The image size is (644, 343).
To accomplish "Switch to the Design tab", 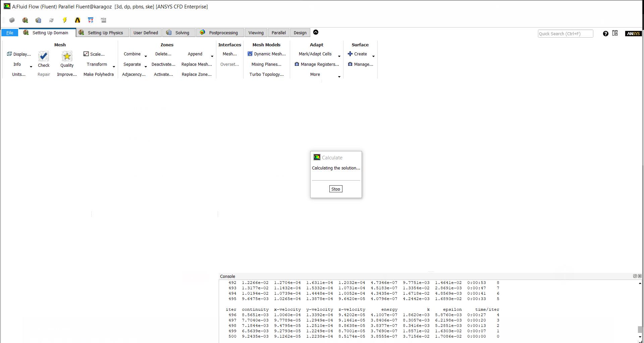I will (300, 33).
